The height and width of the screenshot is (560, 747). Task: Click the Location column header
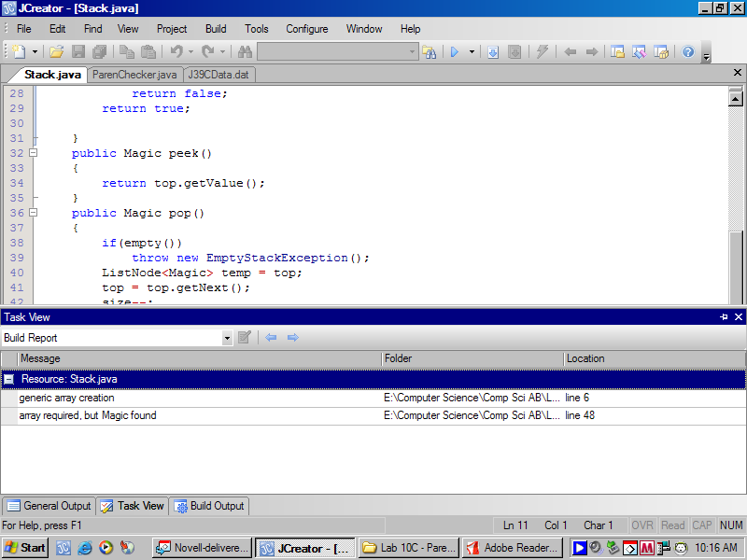pyautogui.click(x=655, y=358)
